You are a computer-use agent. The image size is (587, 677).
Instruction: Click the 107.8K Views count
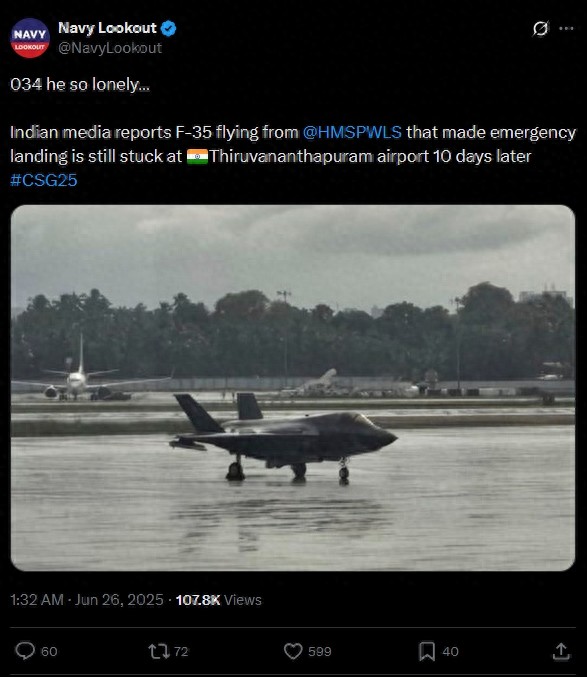click(x=218, y=600)
